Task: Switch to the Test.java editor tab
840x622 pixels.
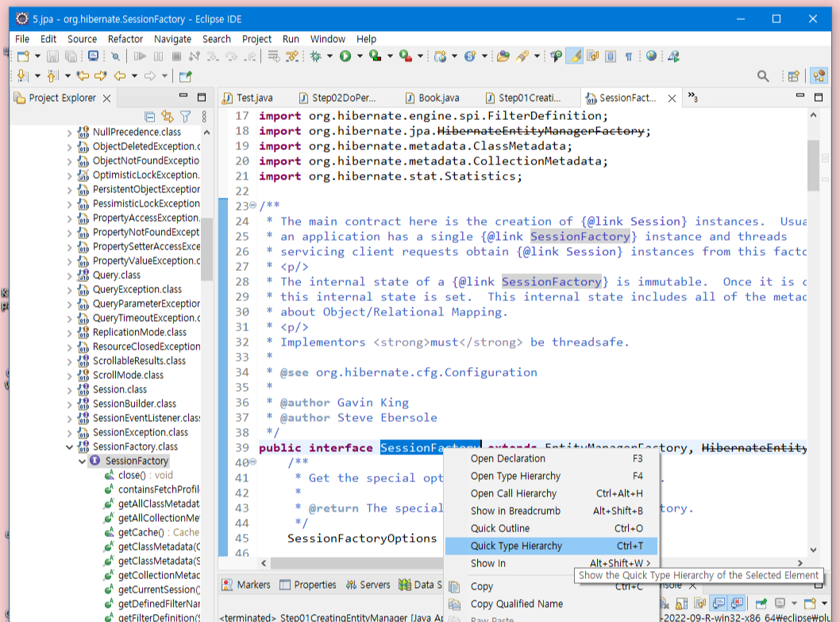Action: point(248,98)
